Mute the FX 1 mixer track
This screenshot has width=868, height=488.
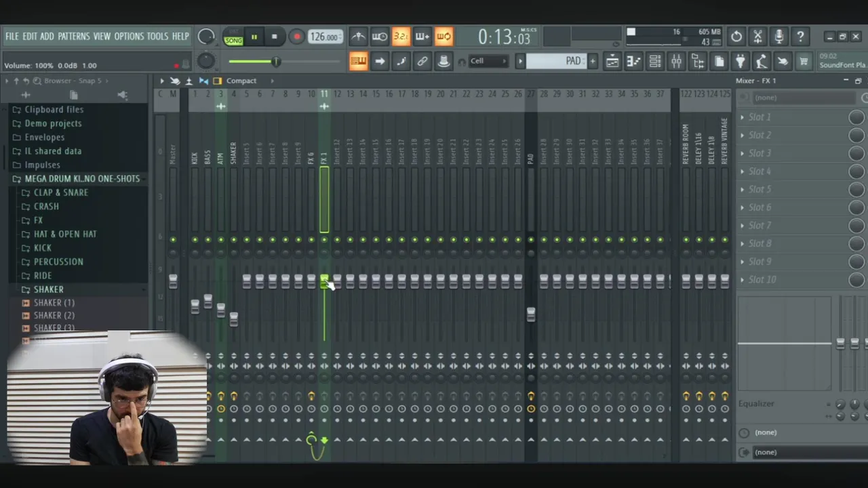(x=324, y=240)
